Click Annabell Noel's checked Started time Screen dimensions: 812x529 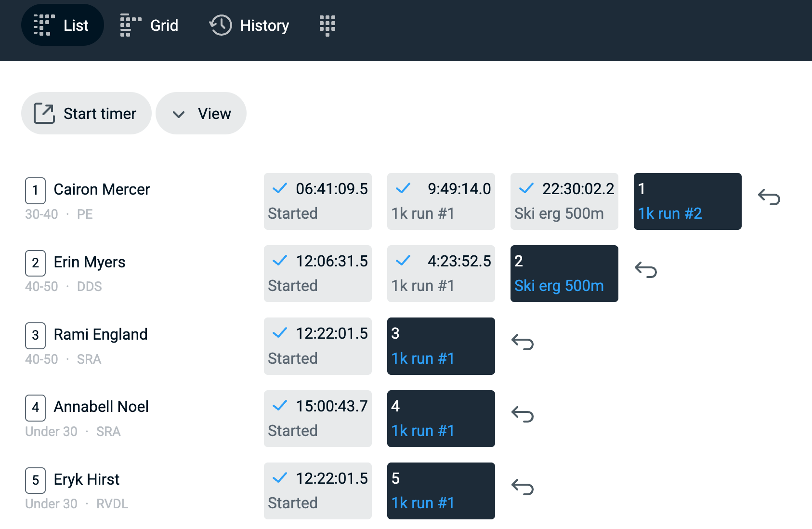tap(317, 419)
